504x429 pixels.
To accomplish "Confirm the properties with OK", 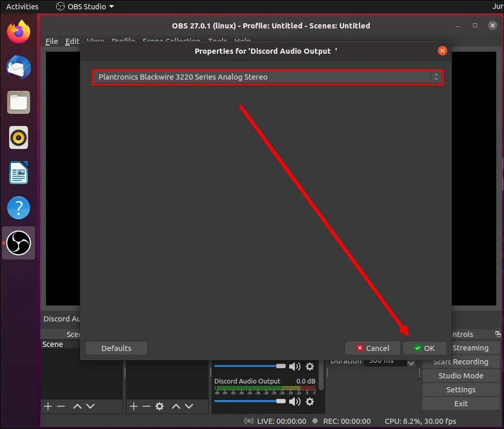I will (x=424, y=348).
